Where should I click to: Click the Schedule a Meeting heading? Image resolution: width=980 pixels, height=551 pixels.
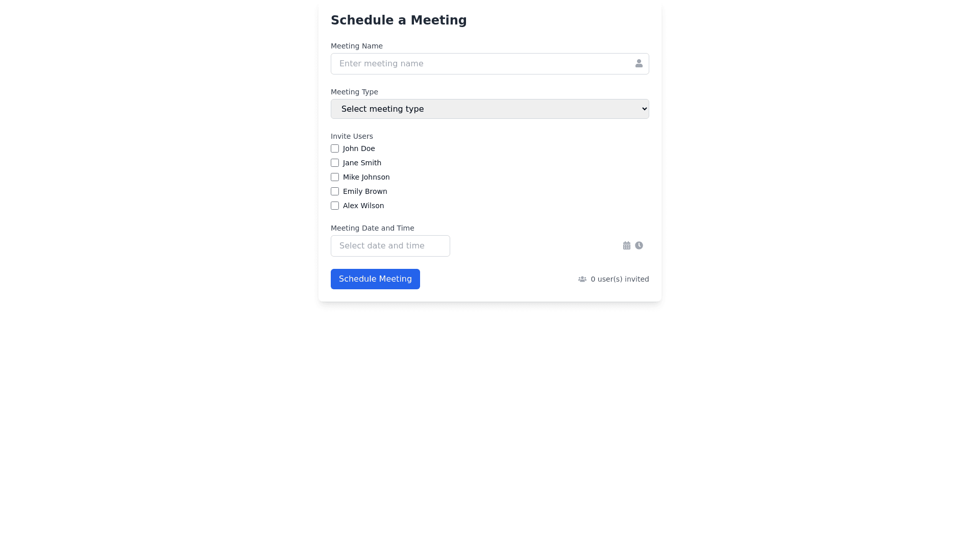click(399, 20)
